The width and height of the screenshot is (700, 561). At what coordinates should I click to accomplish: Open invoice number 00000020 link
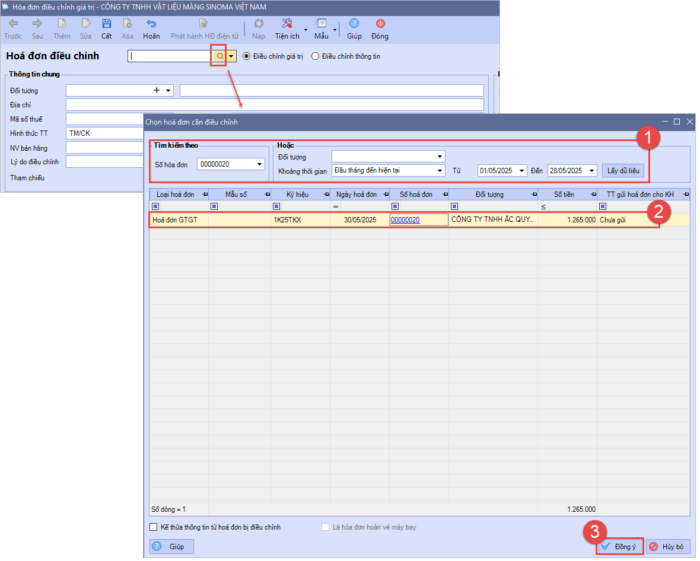405,220
